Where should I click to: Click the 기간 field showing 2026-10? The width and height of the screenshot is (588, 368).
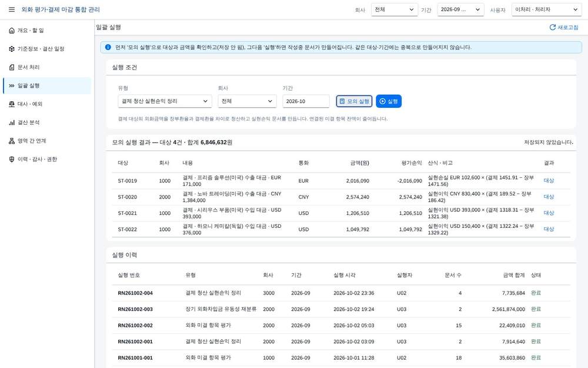pos(306,101)
